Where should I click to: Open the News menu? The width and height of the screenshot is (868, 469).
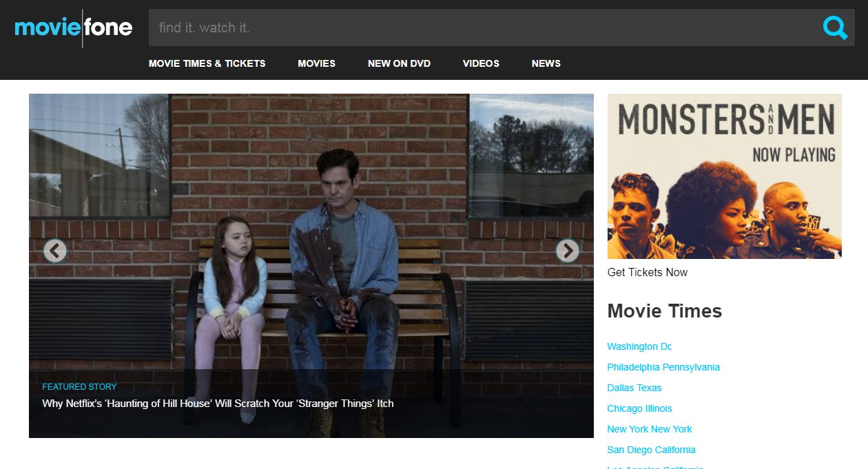pos(546,63)
